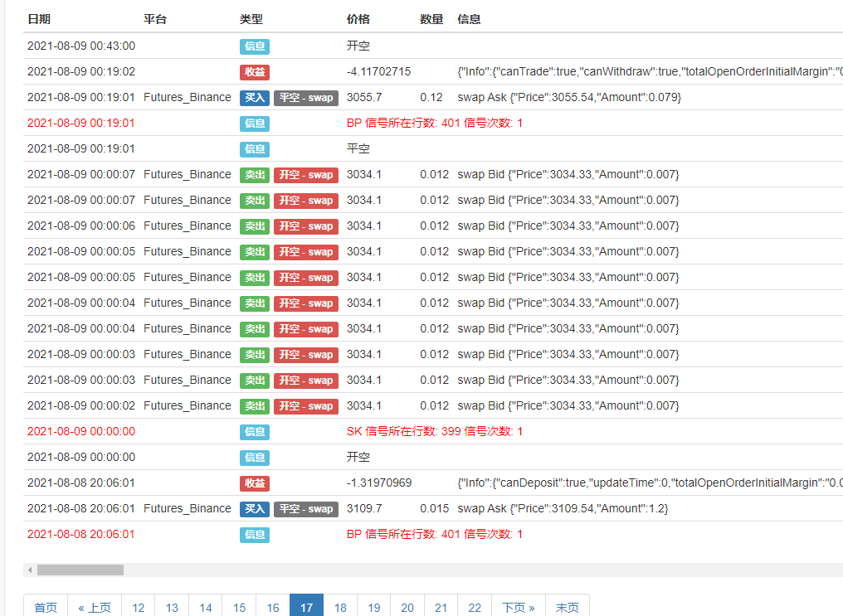843x616 pixels.
Task: Click the 日期 column header
Action: coord(39,19)
